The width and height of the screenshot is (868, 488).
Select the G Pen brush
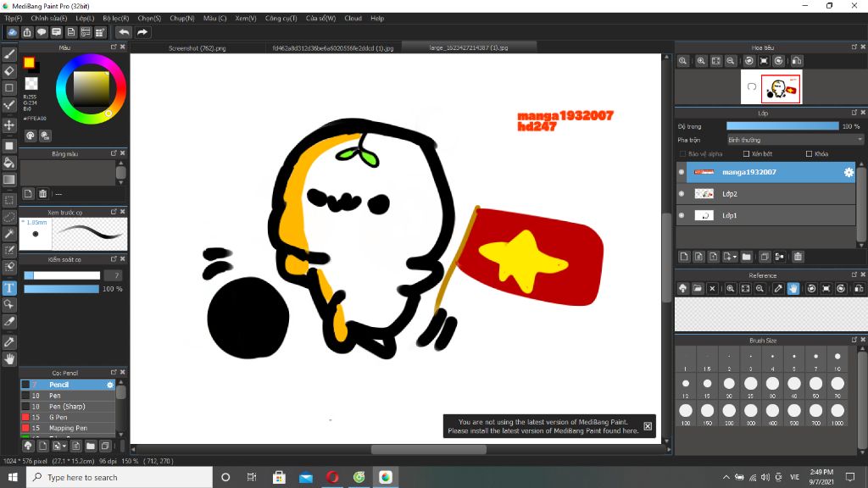pyautogui.click(x=68, y=417)
